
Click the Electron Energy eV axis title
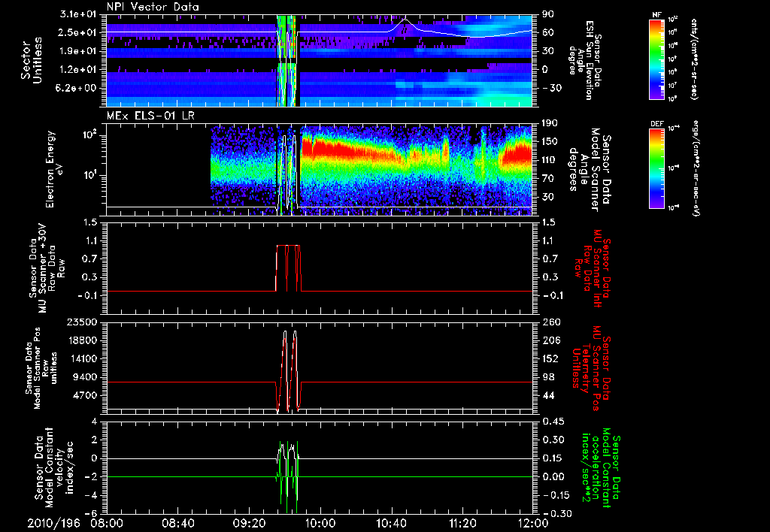54,170
